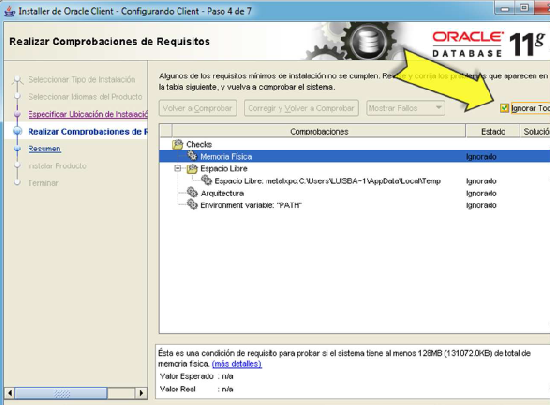Open the Mostrar Fallos dropdown

click(405, 108)
